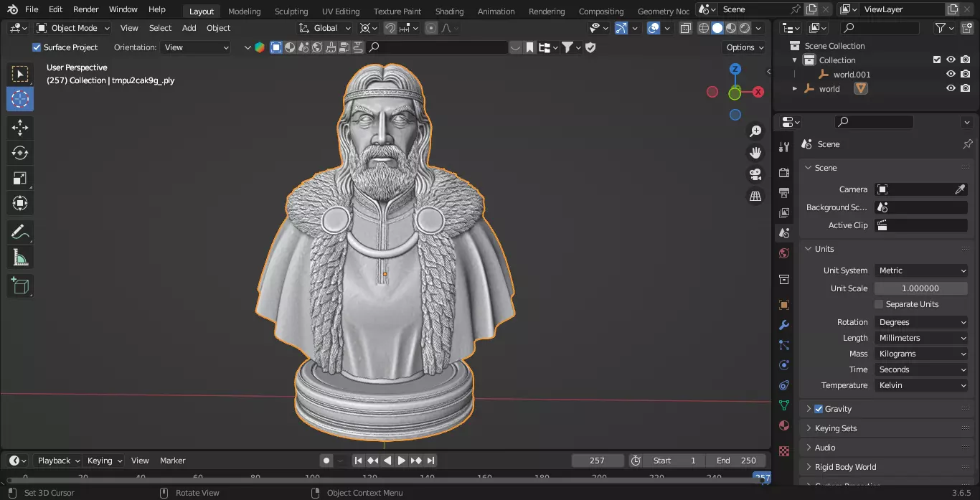Select the Move tool
Viewport: 980px width, 500px height.
pyautogui.click(x=20, y=128)
